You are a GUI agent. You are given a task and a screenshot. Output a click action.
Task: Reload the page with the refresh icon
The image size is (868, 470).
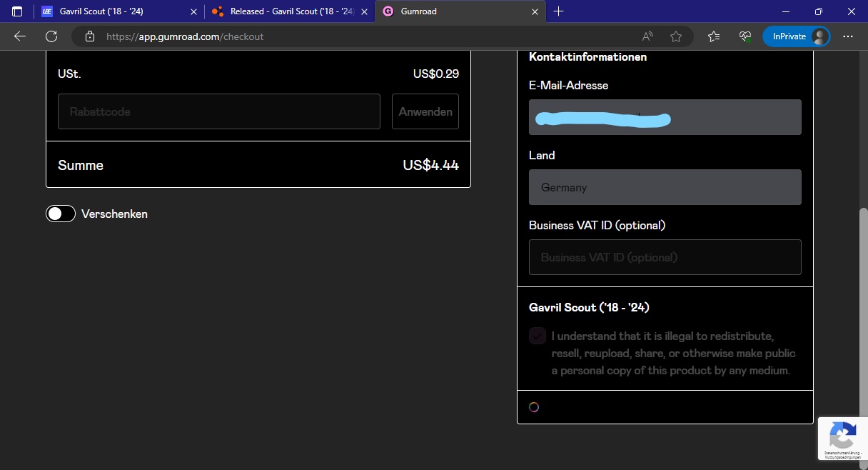(51, 36)
